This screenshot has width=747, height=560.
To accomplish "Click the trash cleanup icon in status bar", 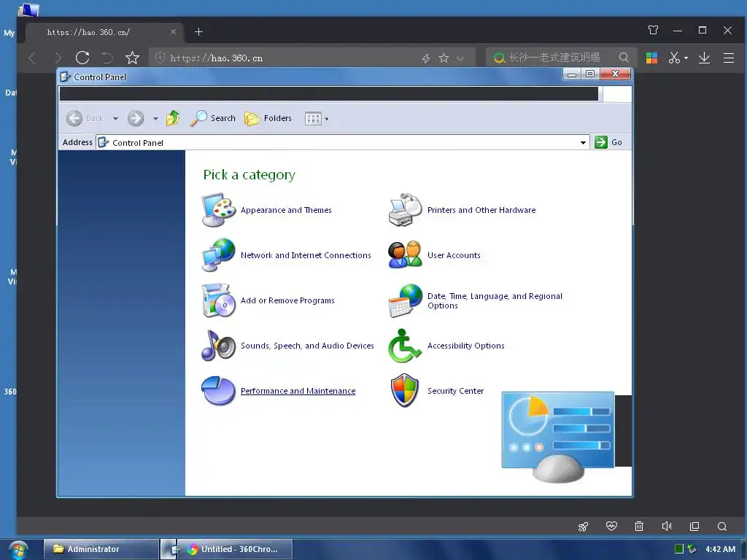I will point(639,526).
